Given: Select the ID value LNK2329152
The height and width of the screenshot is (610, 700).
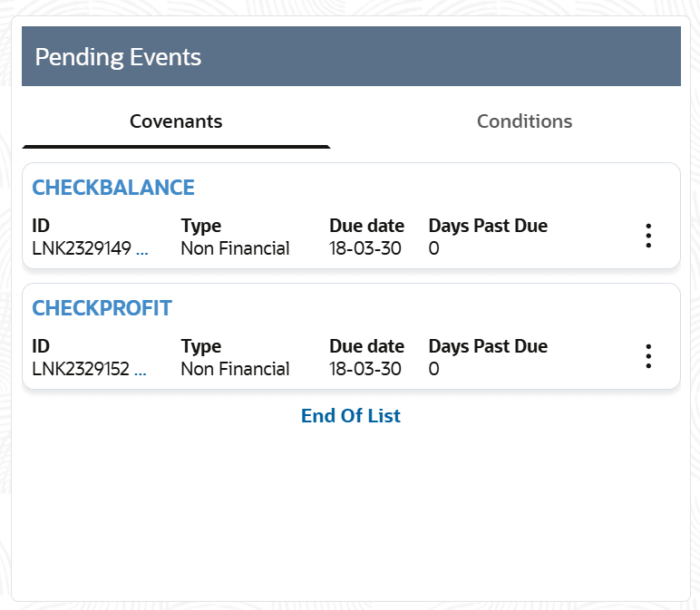Looking at the screenshot, I should 81,369.
